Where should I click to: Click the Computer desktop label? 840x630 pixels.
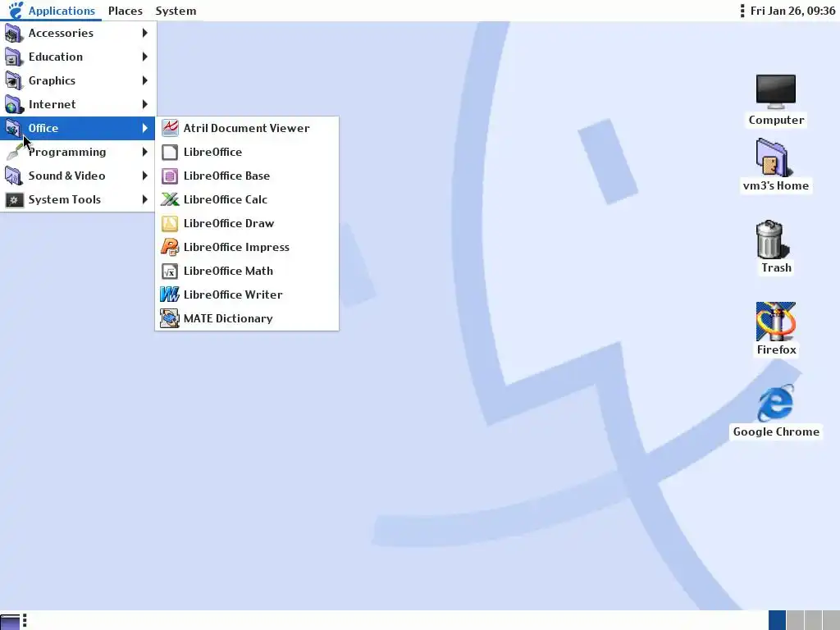[x=776, y=120]
